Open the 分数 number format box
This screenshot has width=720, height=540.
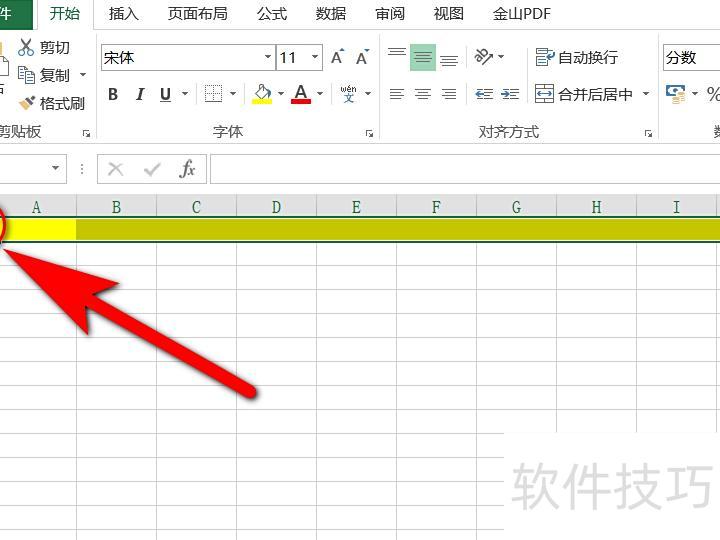tap(692, 57)
